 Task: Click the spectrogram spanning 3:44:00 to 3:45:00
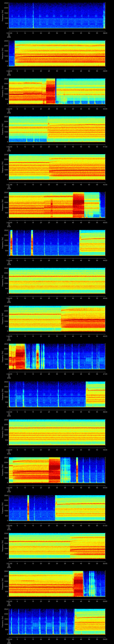(x=57, y=280)
